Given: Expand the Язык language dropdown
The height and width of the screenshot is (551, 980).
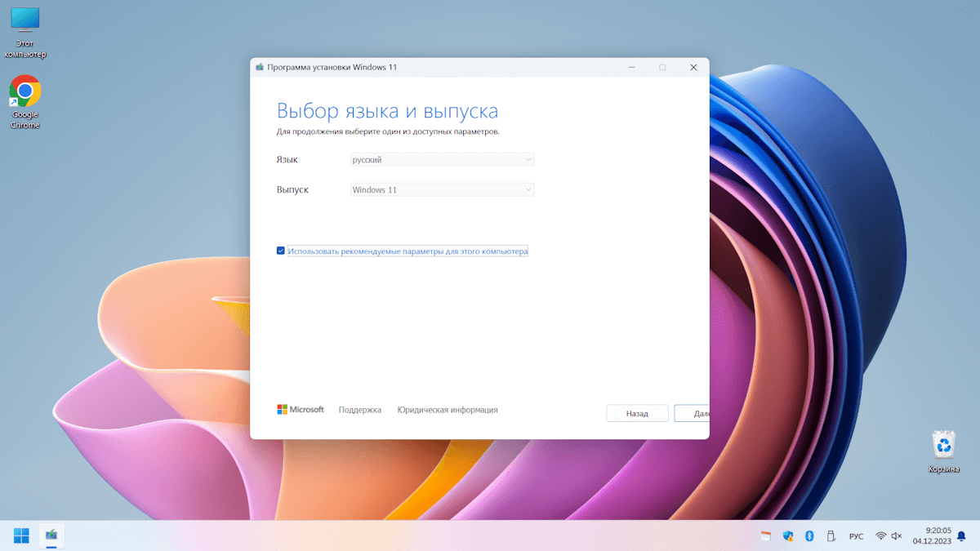Looking at the screenshot, I should point(443,160).
